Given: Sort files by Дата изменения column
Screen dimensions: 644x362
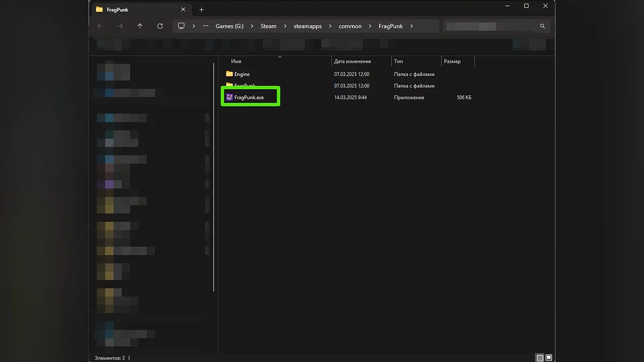Looking at the screenshot, I should pos(352,61).
